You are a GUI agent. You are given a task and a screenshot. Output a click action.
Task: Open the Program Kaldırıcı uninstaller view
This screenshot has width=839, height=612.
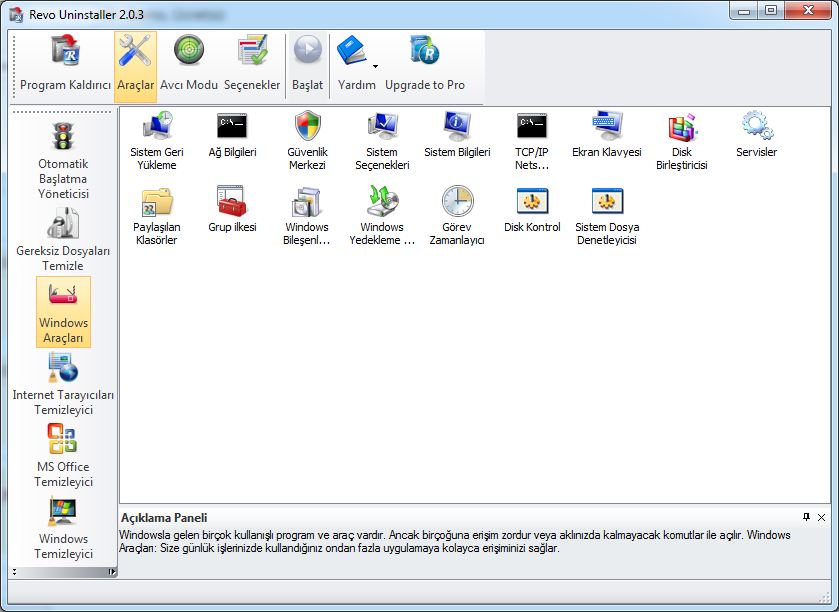click(x=65, y=64)
